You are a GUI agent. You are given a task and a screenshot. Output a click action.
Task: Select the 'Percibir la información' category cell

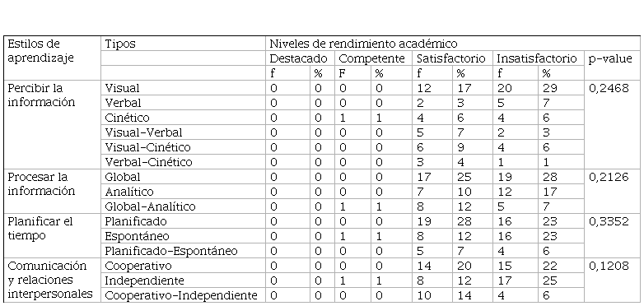coord(52,125)
